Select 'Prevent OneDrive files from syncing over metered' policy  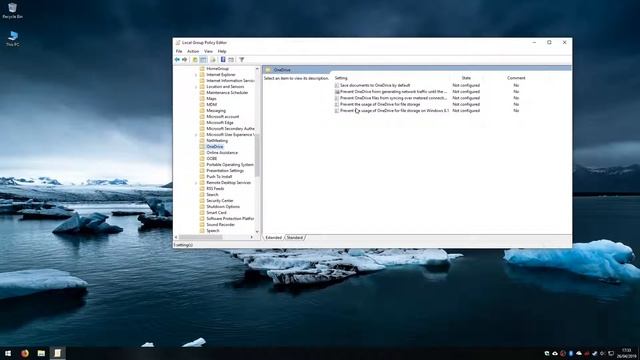[391, 98]
